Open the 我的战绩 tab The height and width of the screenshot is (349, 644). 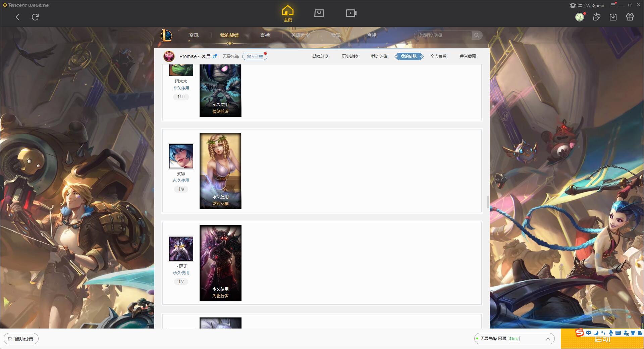point(229,35)
